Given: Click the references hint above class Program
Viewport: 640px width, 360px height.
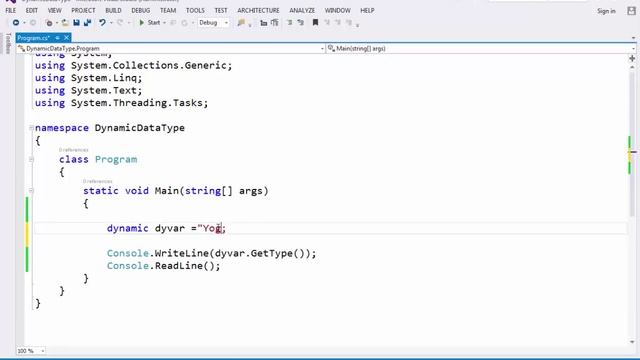Looking at the screenshot, I should click(73, 150).
